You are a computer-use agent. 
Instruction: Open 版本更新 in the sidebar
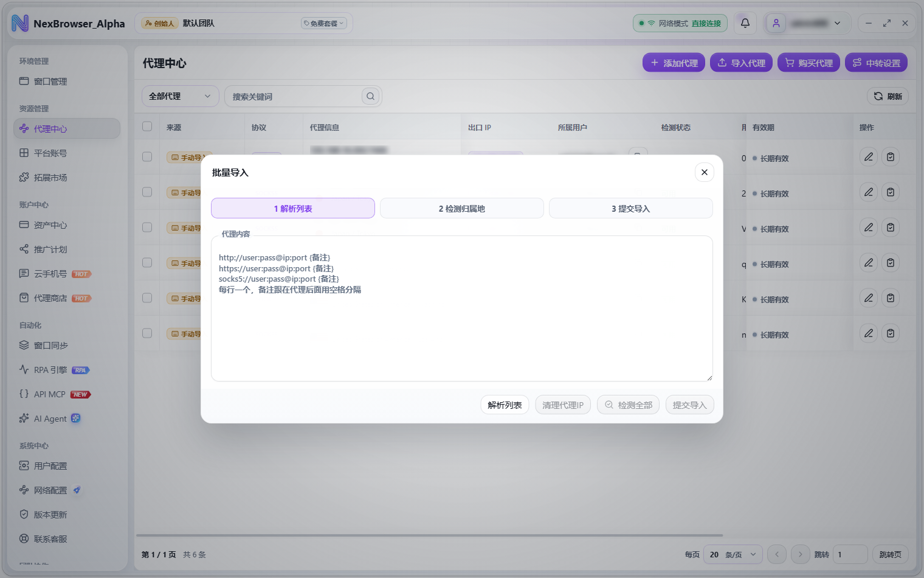[x=67, y=515]
